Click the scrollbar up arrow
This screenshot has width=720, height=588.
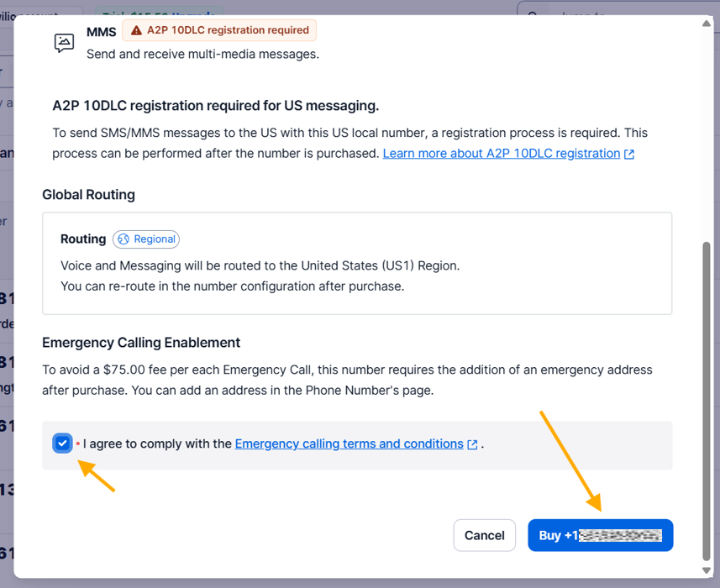coord(707,24)
